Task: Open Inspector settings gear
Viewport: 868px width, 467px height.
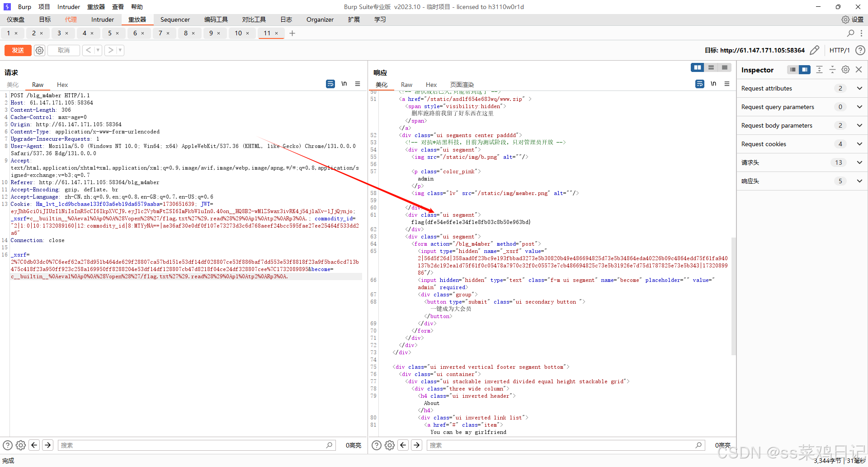Action: [845, 70]
